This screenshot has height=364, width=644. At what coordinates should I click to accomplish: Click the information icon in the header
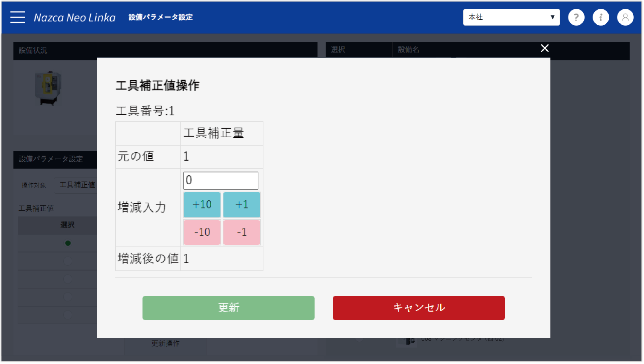[601, 17]
